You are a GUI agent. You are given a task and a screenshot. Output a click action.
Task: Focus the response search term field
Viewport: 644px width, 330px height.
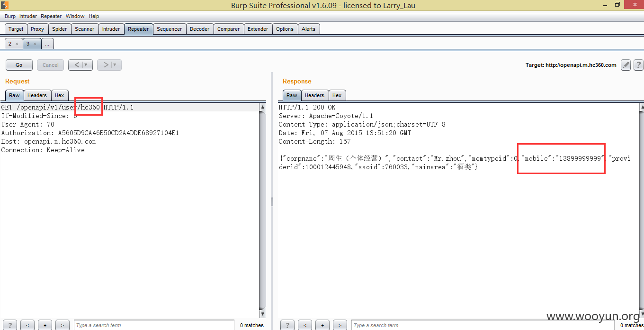click(x=483, y=325)
